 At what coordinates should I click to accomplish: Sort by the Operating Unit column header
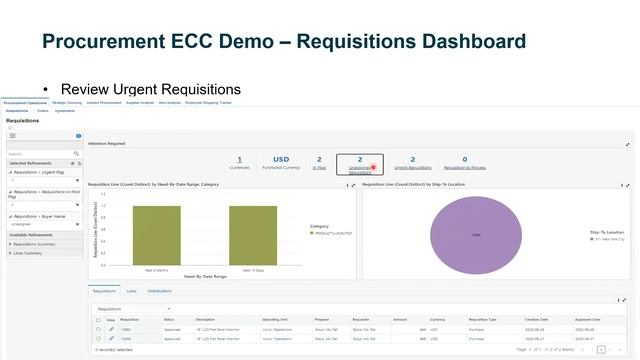point(275,320)
